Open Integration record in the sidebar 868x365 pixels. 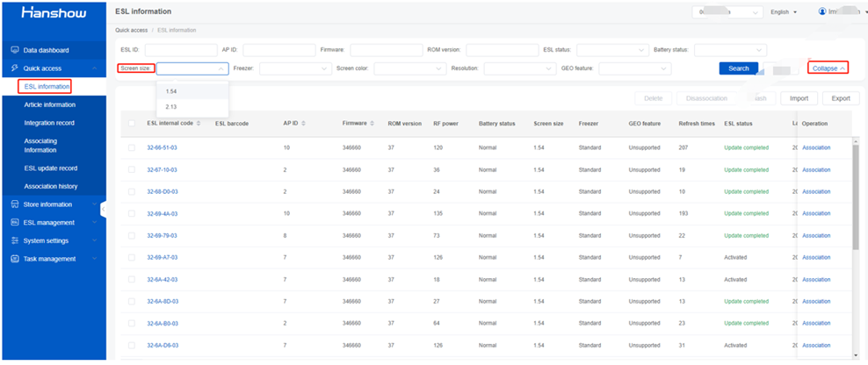pyautogui.click(x=49, y=123)
